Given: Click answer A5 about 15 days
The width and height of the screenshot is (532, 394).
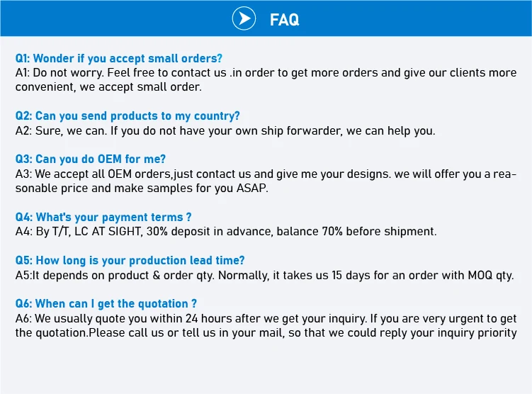Looking at the screenshot, I should pos(264,275).
